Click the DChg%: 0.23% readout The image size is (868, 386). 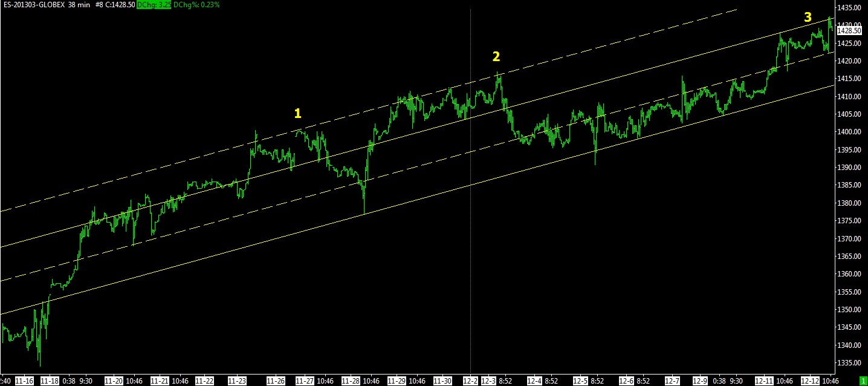pos(198,5)
